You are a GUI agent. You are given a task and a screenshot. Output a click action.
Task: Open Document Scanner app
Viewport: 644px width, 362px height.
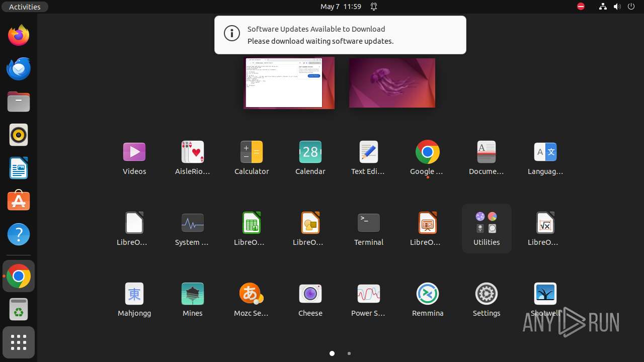click(x=487, y=158)
